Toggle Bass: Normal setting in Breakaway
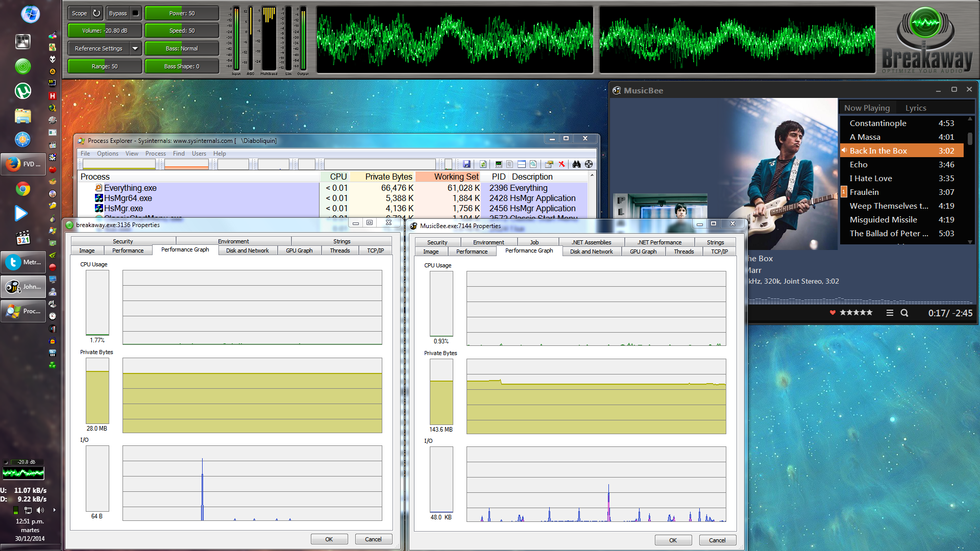 182,48
